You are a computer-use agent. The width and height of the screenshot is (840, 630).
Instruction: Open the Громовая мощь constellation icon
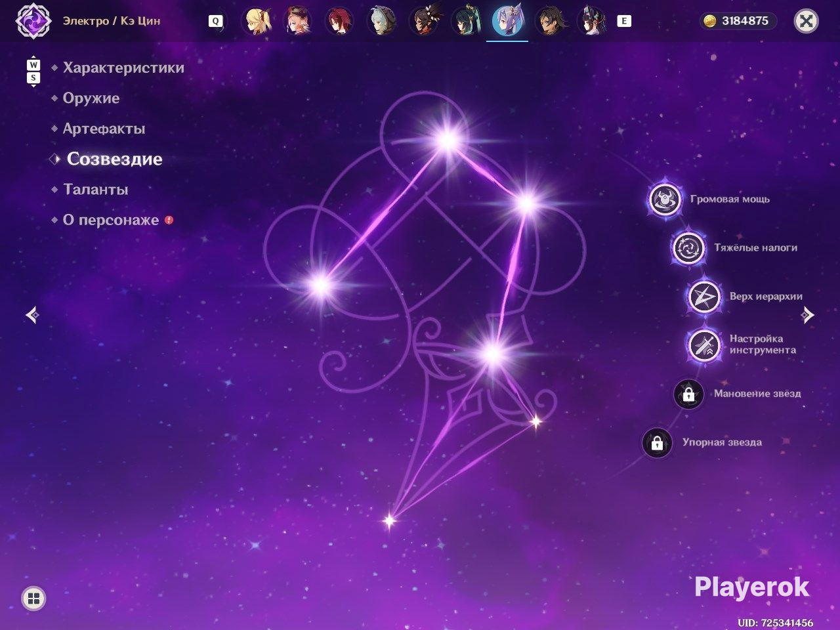(x=665, y=199)
